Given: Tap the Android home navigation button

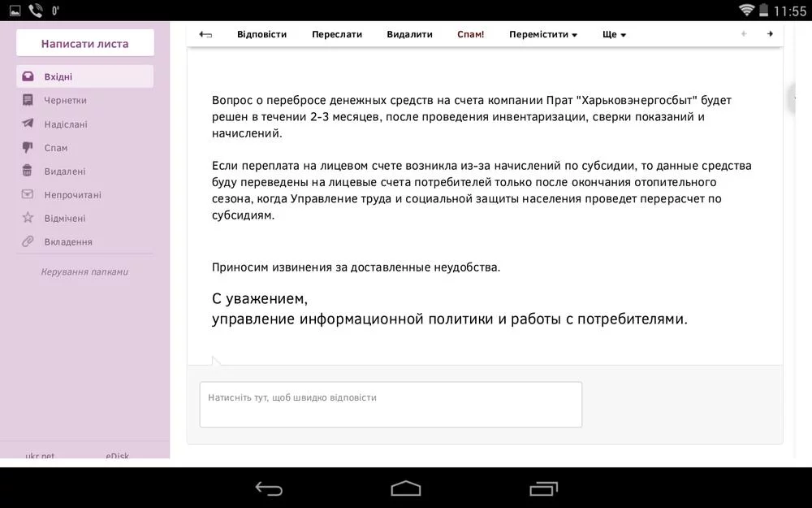Looking at the screenshot, I should click(x=406, y=488).
